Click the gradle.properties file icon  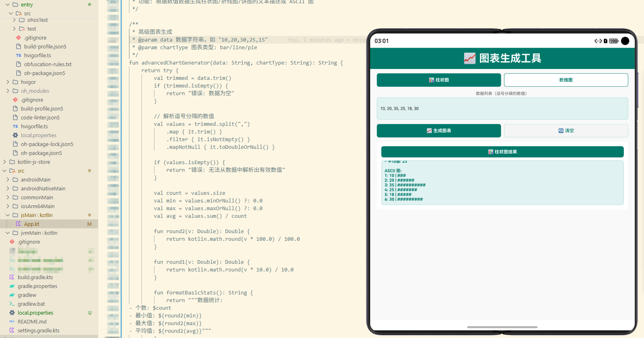pos(12,286)
